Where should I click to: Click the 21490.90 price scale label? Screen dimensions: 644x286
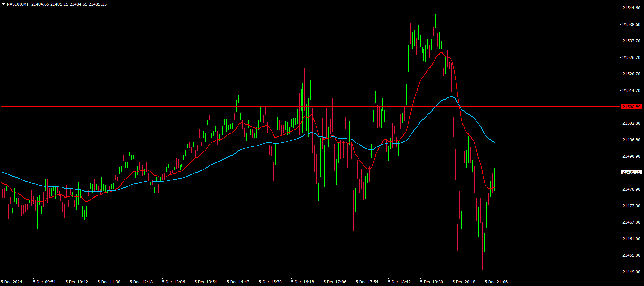pos(631,156)
